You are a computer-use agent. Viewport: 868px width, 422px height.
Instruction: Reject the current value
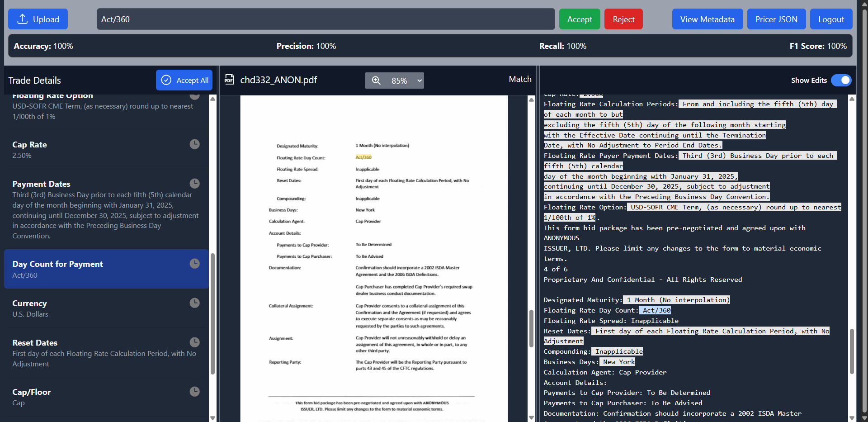coord(623,19)
